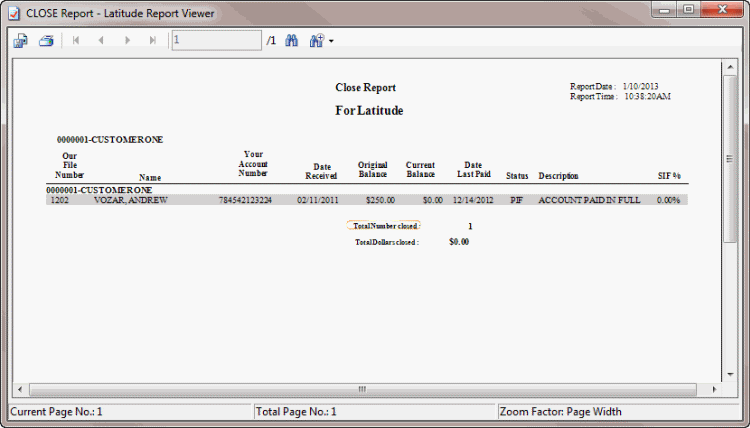Screen dimensions: 750x428
Task: Click the vertical scrollbar down arrow
Action: click(730, 373)
